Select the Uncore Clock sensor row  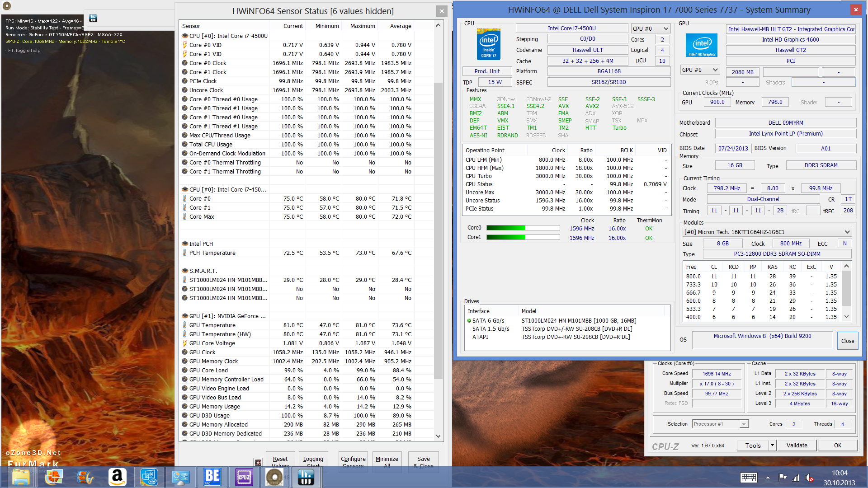[297, 90]
